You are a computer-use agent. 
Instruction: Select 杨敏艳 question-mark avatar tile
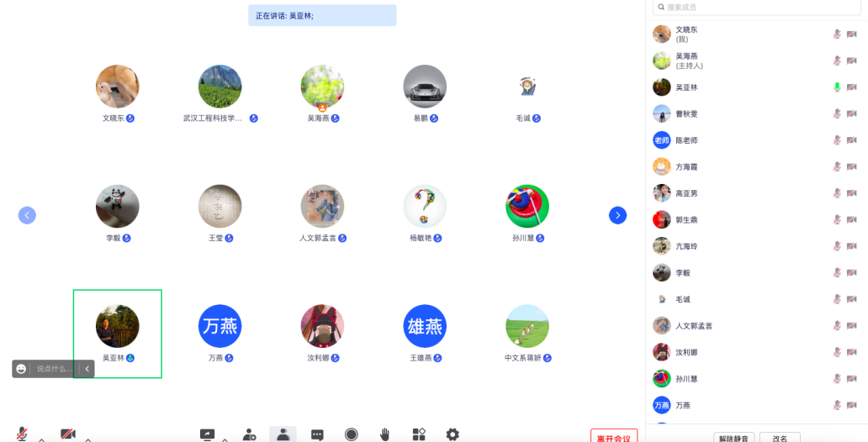click(425, 207)
